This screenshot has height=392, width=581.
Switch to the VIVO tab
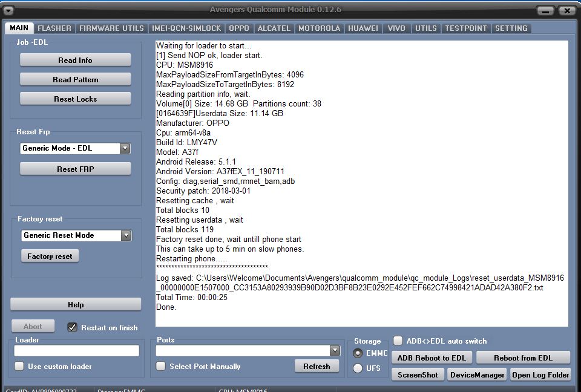coord(396,28)
